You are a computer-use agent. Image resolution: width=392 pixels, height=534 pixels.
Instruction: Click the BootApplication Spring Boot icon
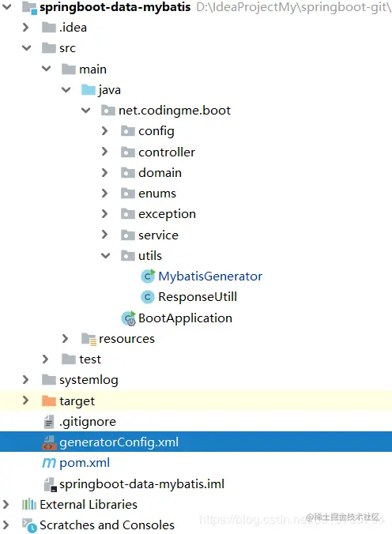[x=129, y=318]
